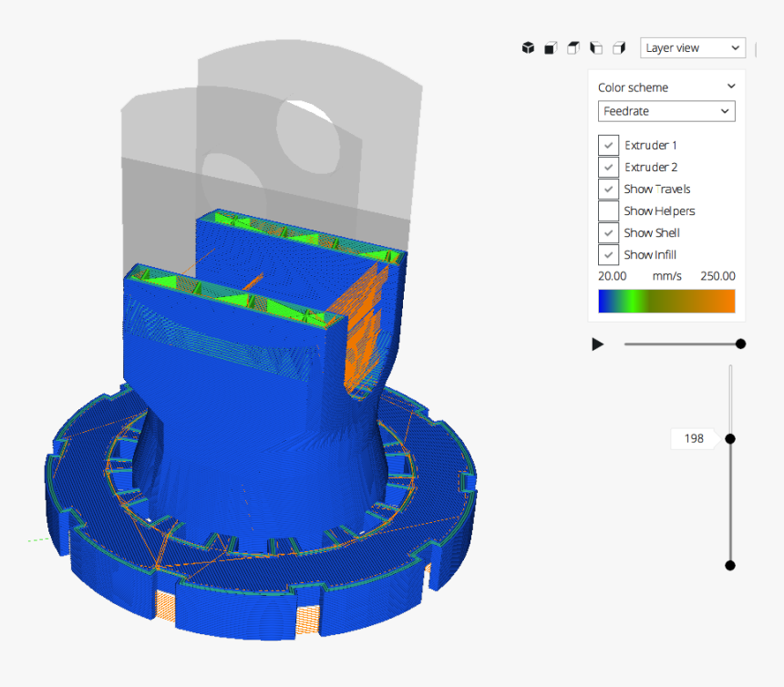Click the lower layer slider handle
This screenshot has width=784, height=687.
point(730,566)
